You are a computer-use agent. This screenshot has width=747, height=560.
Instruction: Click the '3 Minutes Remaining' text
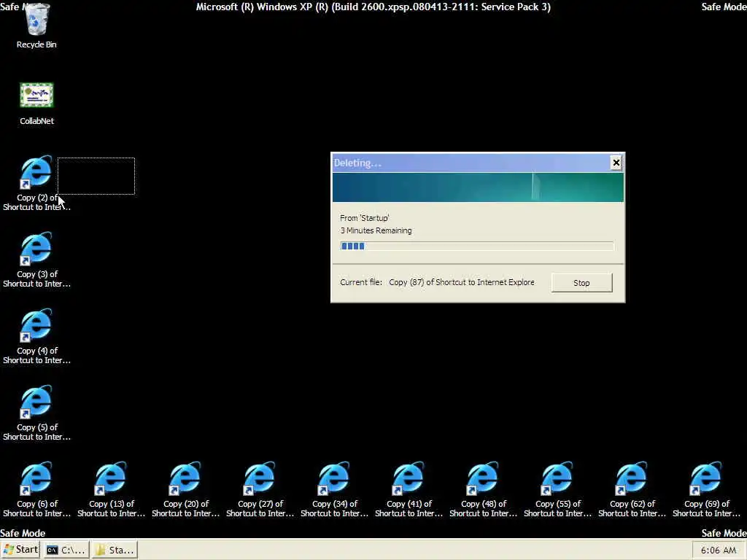[x=376, y=230]
